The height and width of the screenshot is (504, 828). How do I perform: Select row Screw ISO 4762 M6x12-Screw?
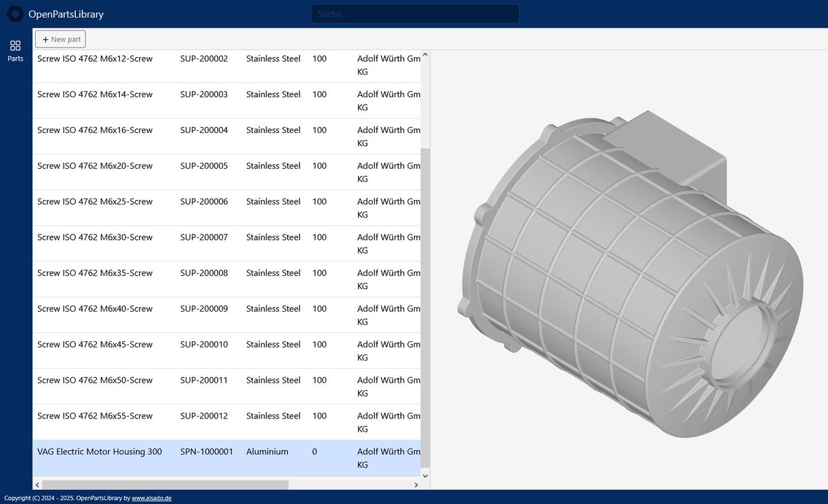[226, 65]
